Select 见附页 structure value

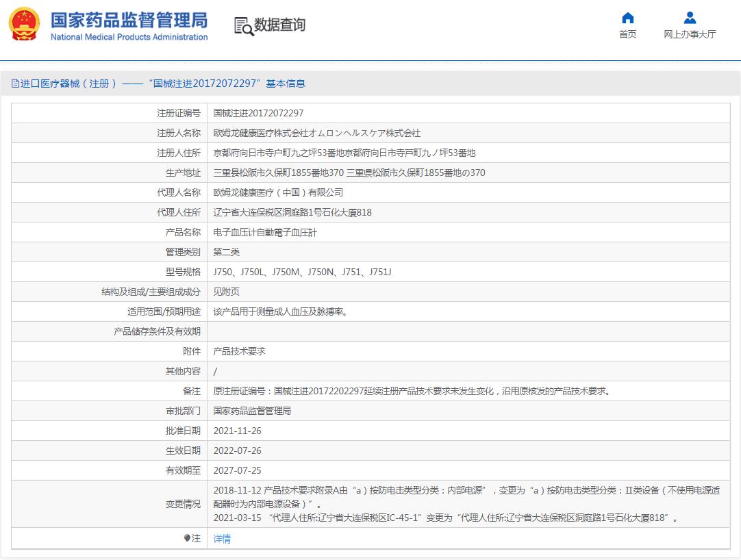(227, 292)
